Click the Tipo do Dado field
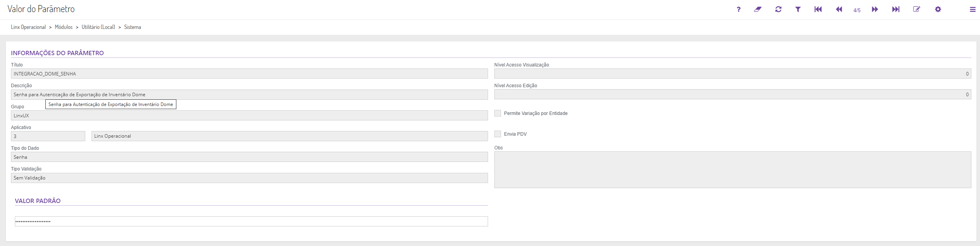The image size is (980, 246). click(x=249, y=157)
